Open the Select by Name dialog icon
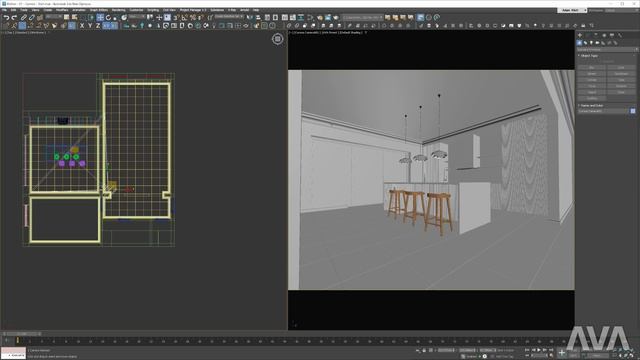The width and height of the screenshot is (640, 360). click(74, 18)
